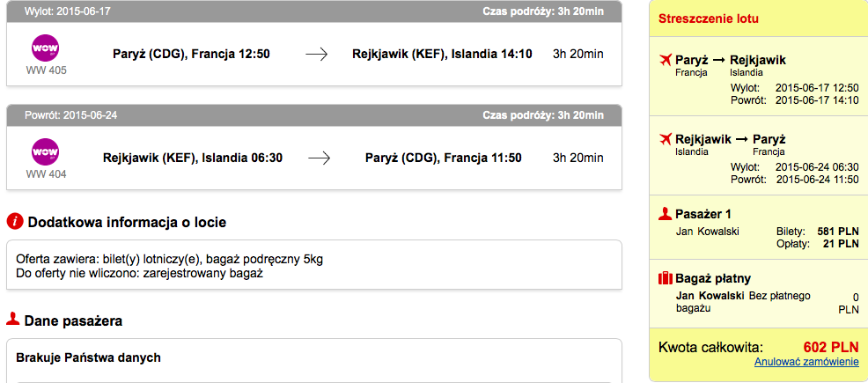The image size is (868, 383).
Task: Click the Oferta zawiera baggage info text box
Action: [314, 265]
